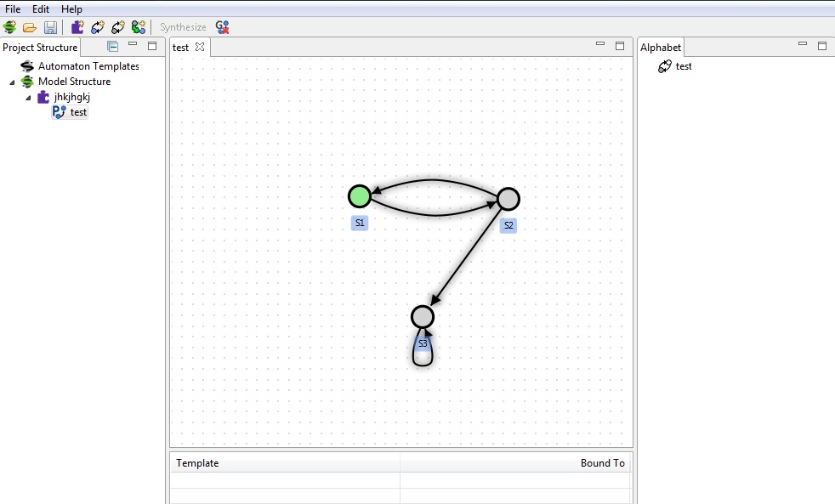835x504 pixels.
Task: Click the open folder toolbar icon
Action: 30,27
